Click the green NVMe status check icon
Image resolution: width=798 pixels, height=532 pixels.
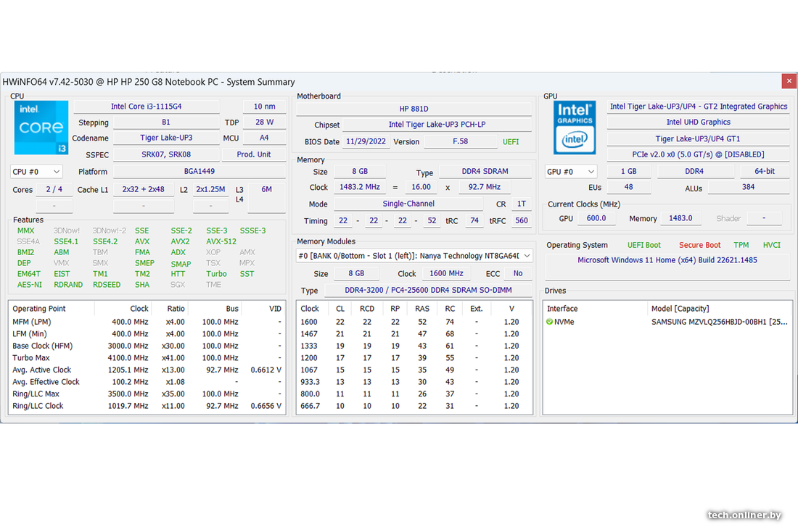(x=550, y=322)
